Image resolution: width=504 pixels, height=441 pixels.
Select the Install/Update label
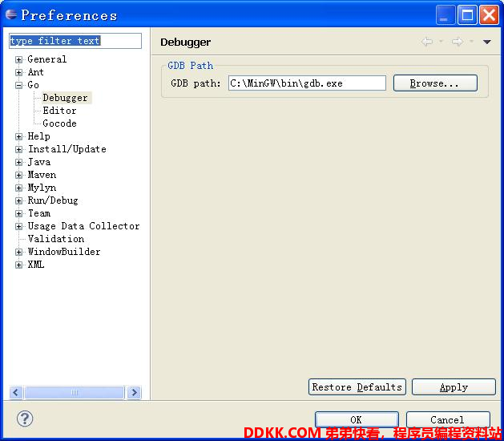[67, 149]
